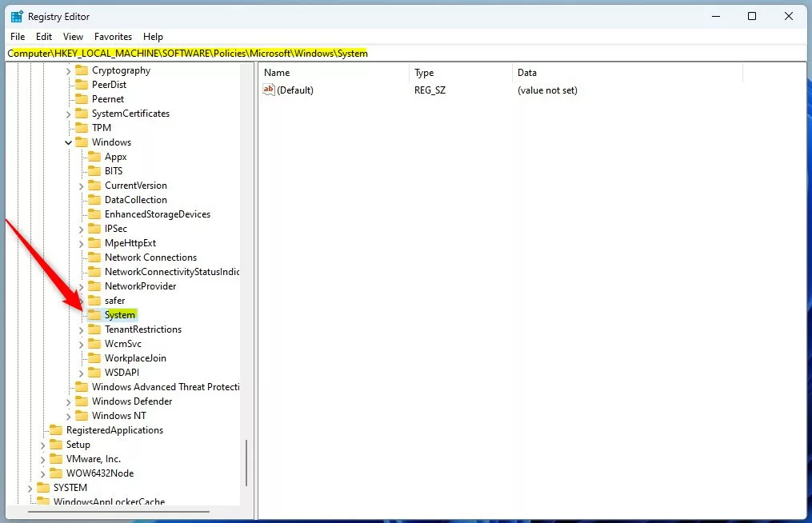
Task: Click the (Default) string value icon
Action: [269, 90]
